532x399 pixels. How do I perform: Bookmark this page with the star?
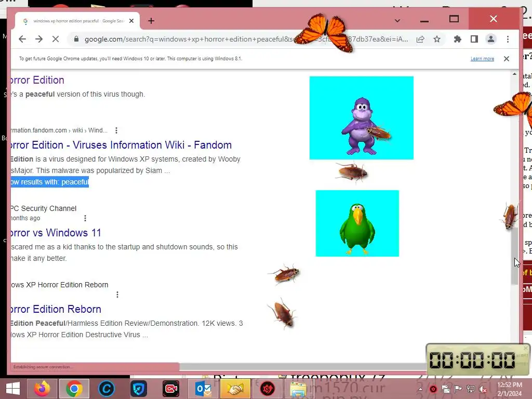(437, 39)
